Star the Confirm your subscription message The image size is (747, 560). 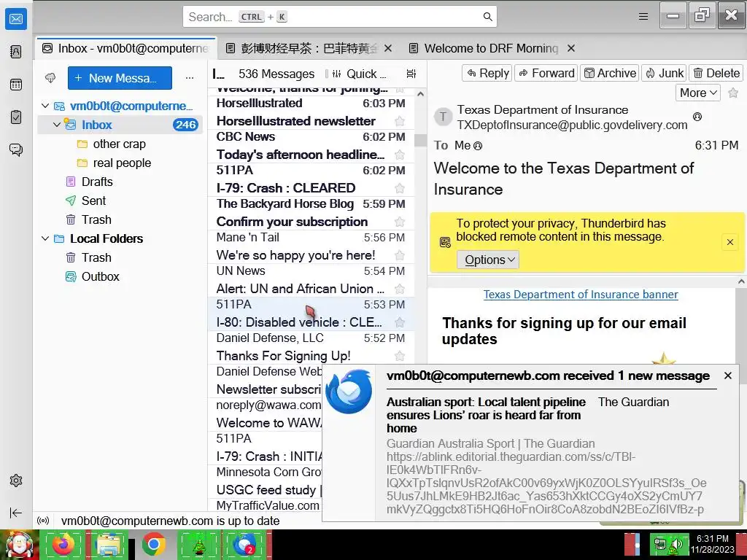(x=400, y=222)
